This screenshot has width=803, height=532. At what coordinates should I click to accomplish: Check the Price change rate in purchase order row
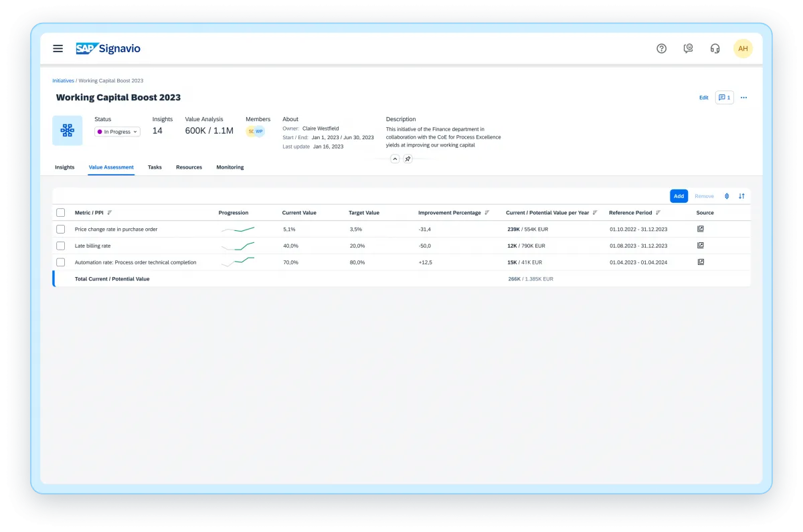61,229
